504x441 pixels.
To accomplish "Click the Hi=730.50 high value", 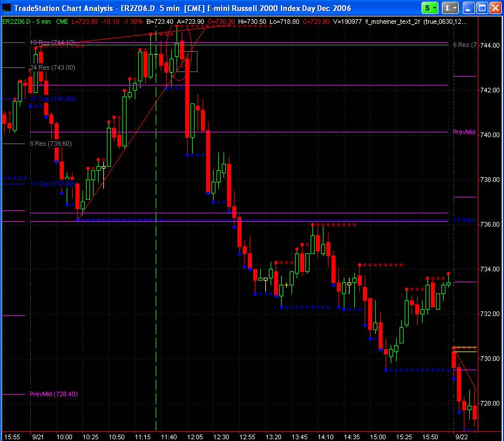I will pyautogui.click(x=252, y=22).
